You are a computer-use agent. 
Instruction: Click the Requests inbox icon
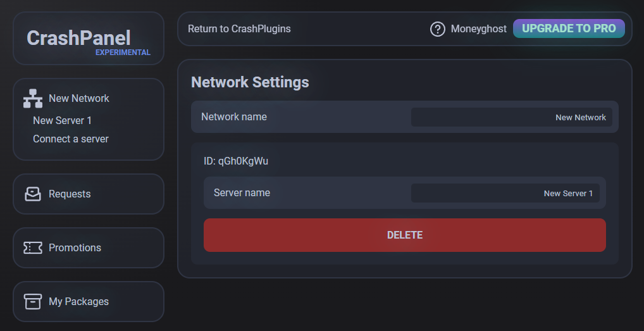(x=33, y=194)
